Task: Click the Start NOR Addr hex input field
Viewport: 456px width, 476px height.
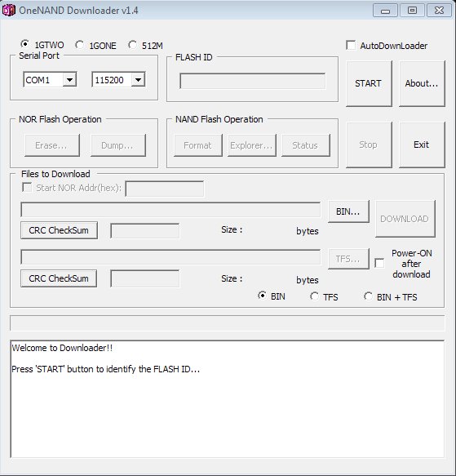Action: 165,189
